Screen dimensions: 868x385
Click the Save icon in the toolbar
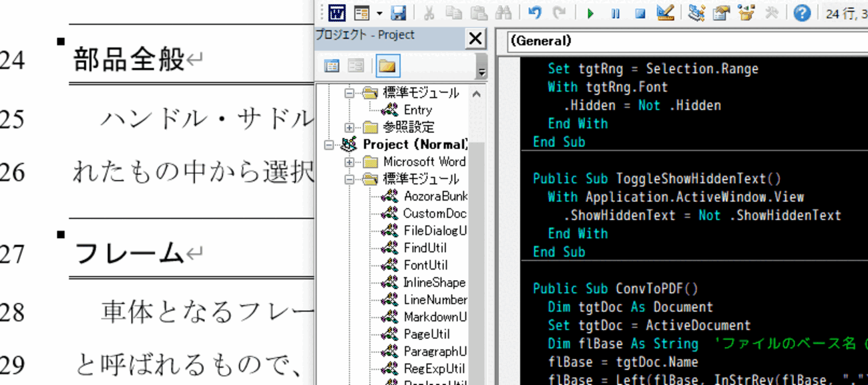pos(399,13)
